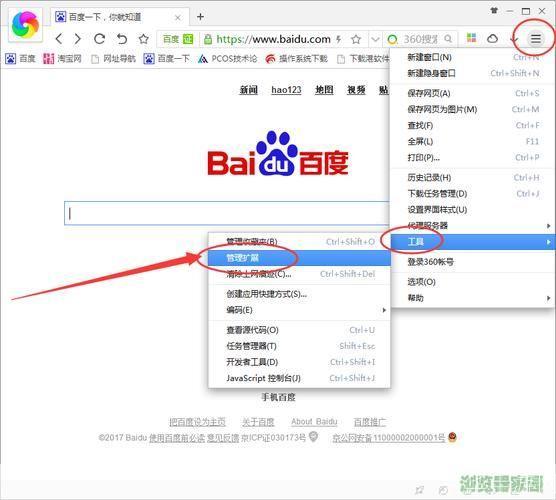Click the lightning speed-mode icon
Viewport: 556px width, 500px height.
339,39
